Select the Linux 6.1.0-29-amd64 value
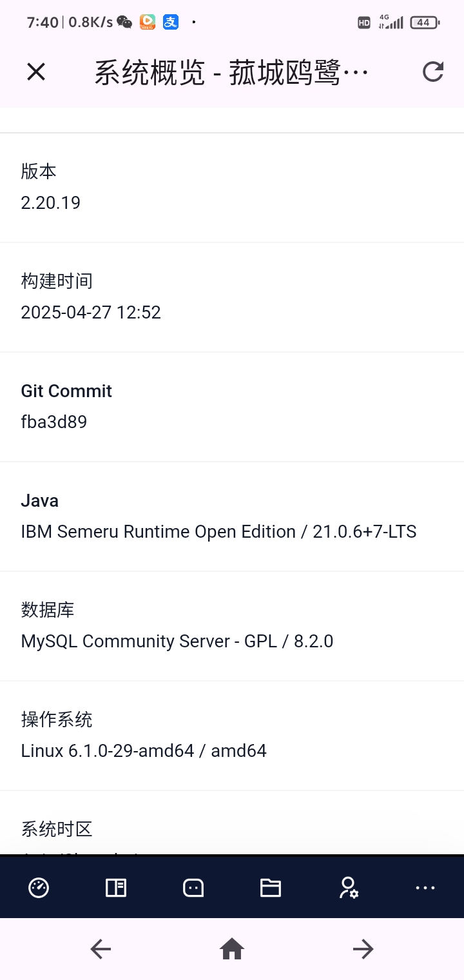Image resolution: width=464 pixels, height=980 pixels. (x=144, y=751)
